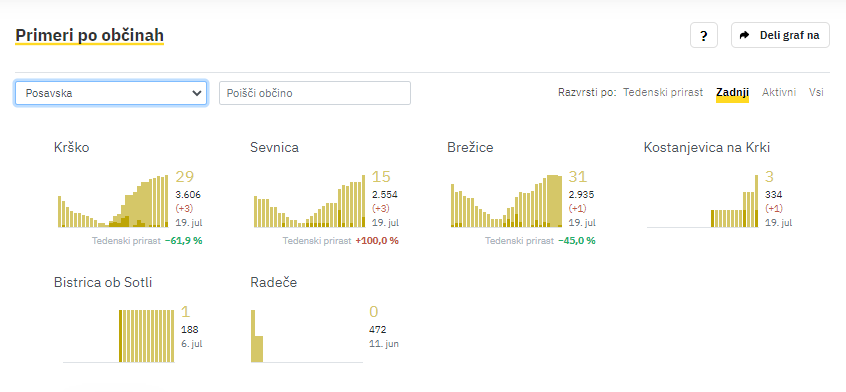Select the Kostanjevica na Krki chart
The width and height of the screenshot is (846, 392).
702,201
